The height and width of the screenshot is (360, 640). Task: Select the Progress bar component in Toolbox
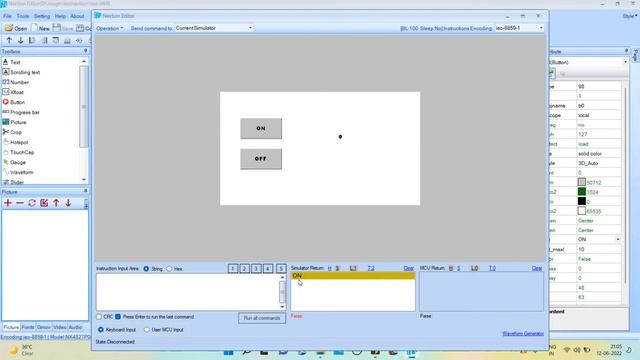tap(21, 112)
